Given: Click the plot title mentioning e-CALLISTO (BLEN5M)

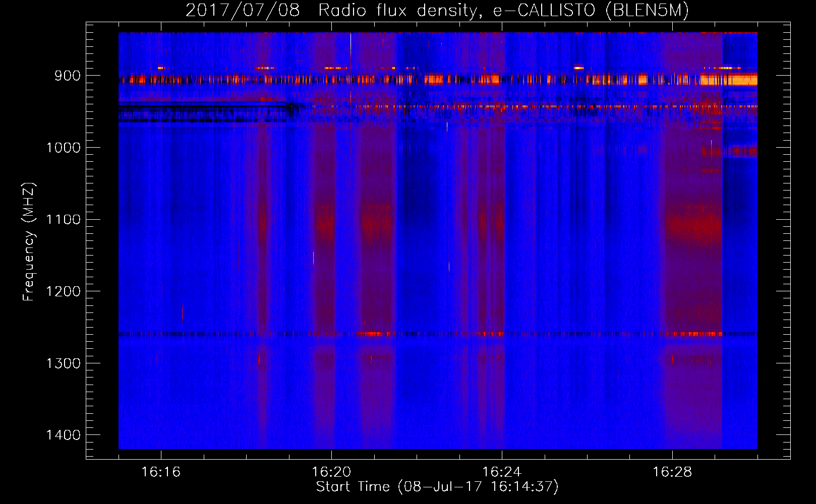Looking at the screenshot, I should (x=437, y=10).
